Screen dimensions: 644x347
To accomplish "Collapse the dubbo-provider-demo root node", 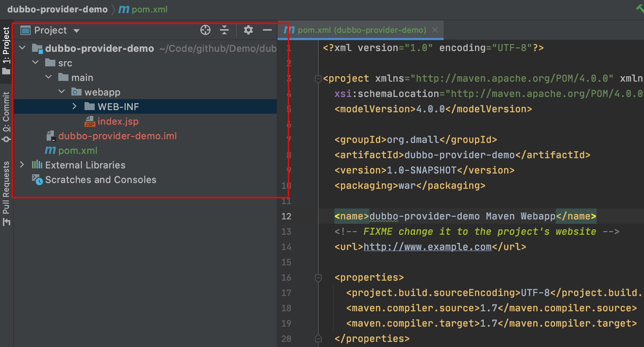I will pyautogui.click(x=23, y=48).
